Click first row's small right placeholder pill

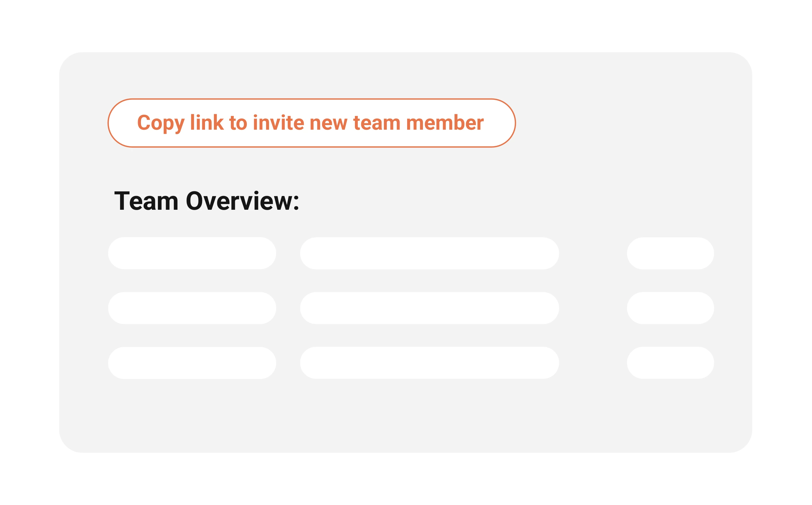tap(670, 253)
